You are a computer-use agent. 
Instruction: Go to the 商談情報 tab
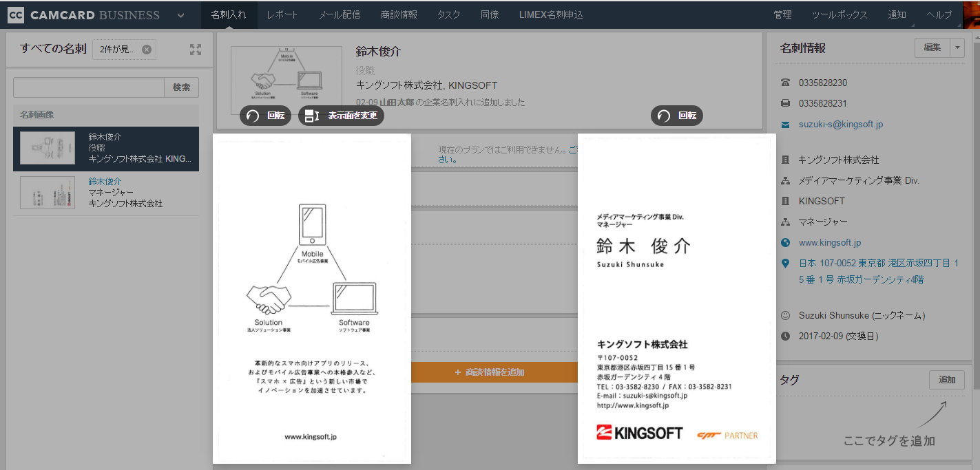(399, 14)
